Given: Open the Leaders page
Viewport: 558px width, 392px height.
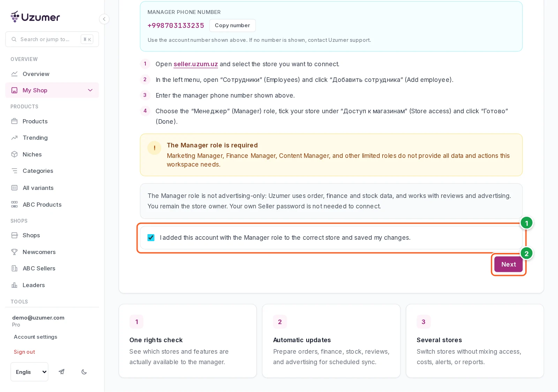Looking at the screenshot, I should point(52,285).
